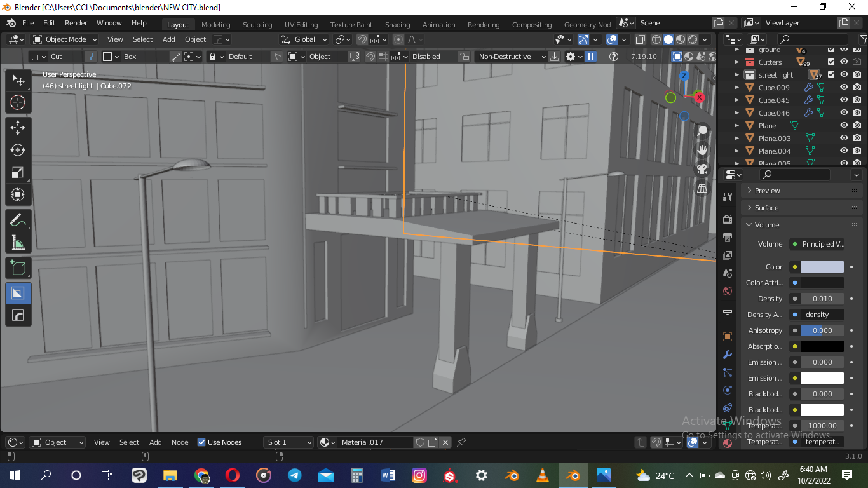Viewport: 868px width, 488px height.
Task: Click the Absorption color black swatch
Action: point(822,346)
